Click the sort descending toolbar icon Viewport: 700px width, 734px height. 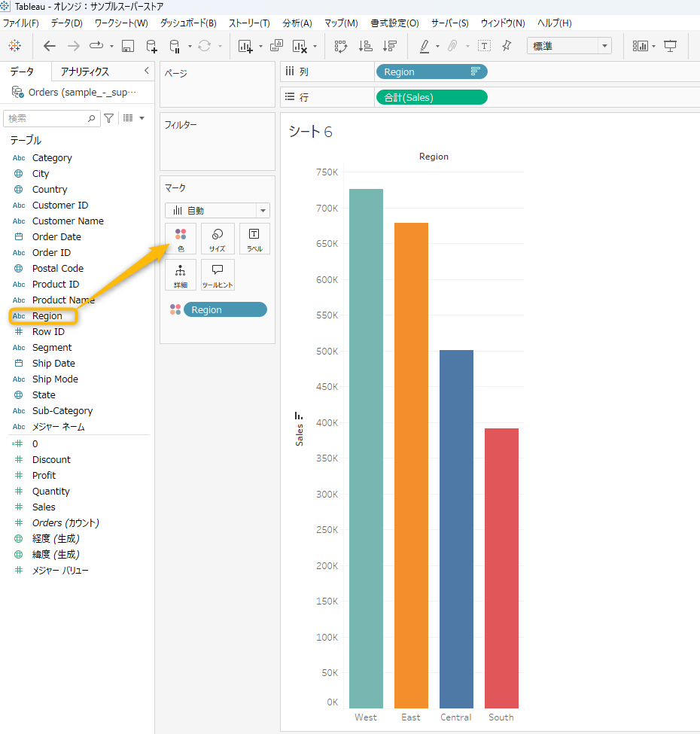pyautogui.click(x=389, y=46)
